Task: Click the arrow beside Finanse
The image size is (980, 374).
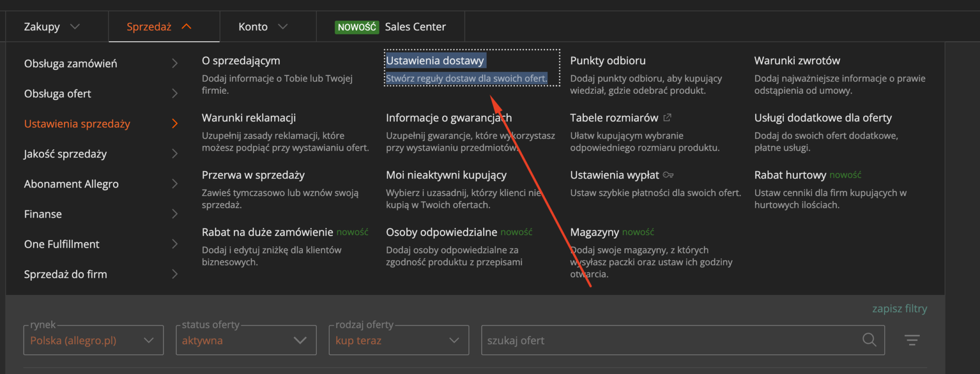Action: pyautogui.click(x=175, y=214)
